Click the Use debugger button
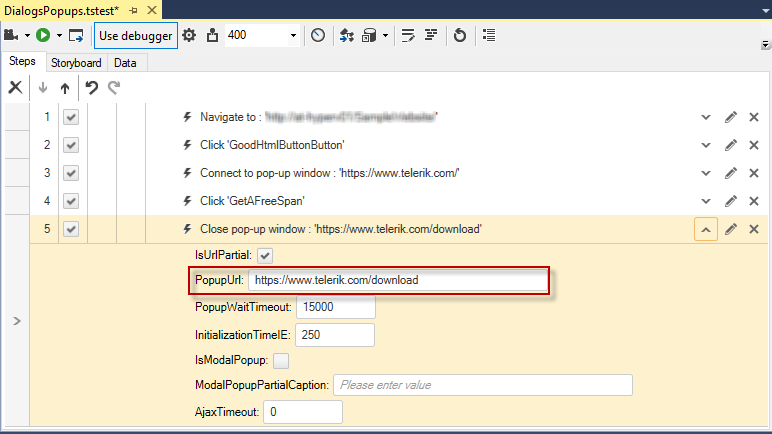This screenshot has width=772, height=434. click(136, 35)
